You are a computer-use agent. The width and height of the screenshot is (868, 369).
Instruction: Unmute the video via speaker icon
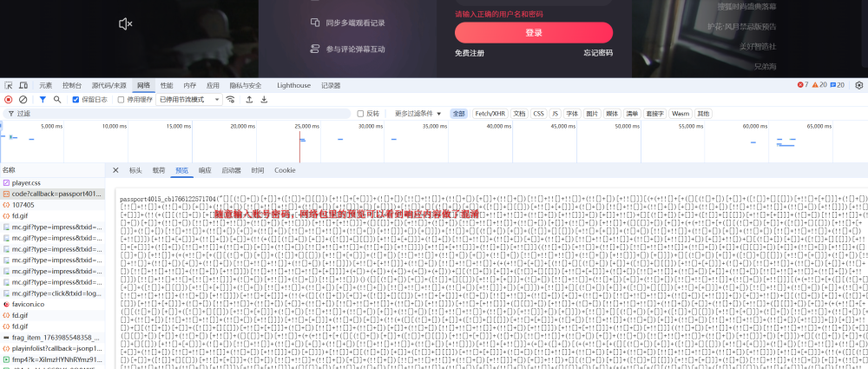[x=126, y=23]
